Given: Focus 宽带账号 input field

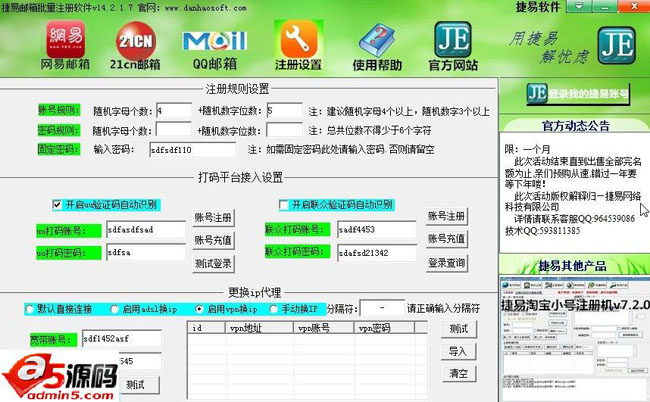Looking at the screenshot, I should (x=122, y=339).
